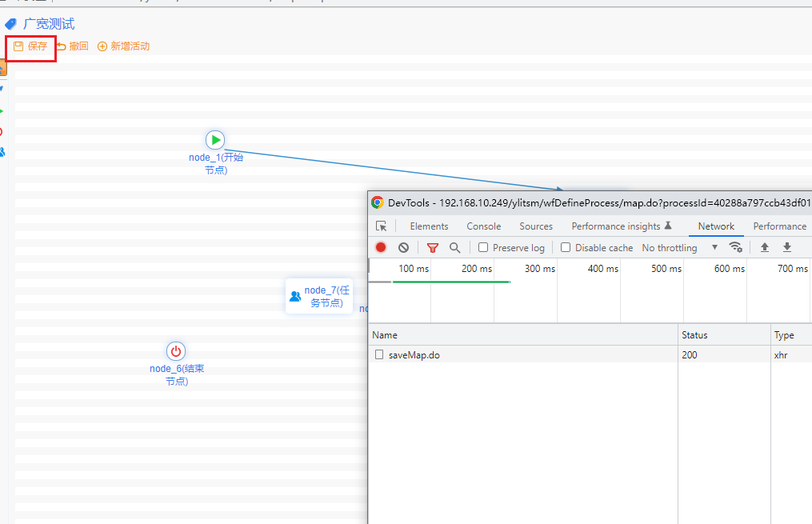
Task: Enable the Preserve log checkbox
Action: [x=483, y=247]
